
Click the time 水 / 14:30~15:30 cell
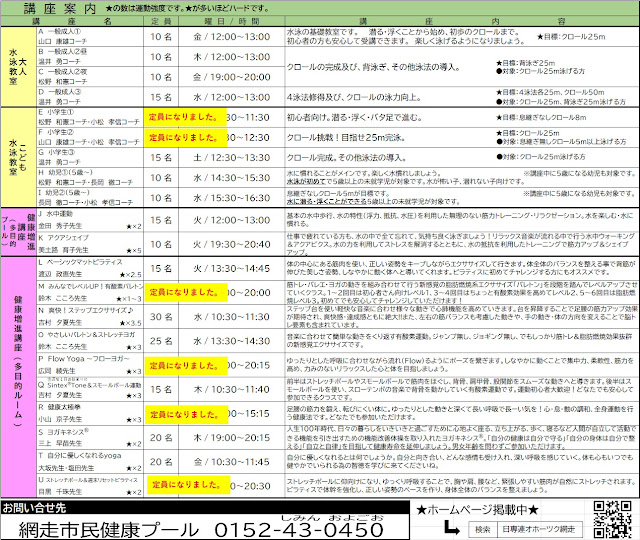pyautogui.click(x=232, y=178)
